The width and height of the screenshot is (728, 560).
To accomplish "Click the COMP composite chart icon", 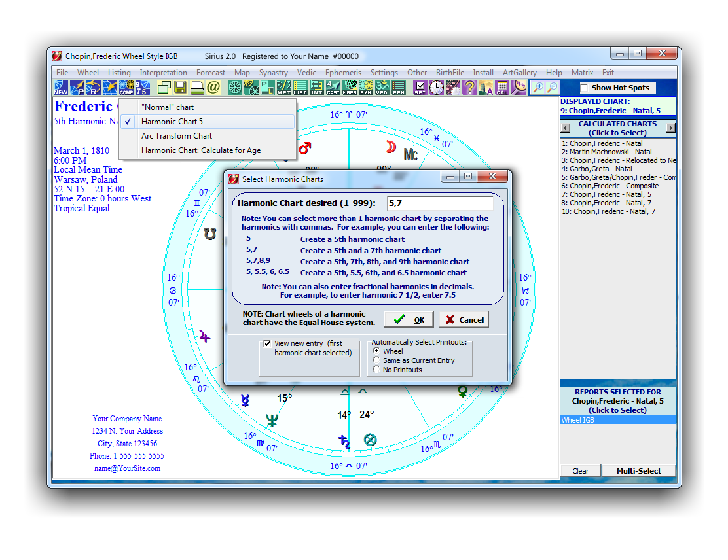I will (x=126, y=88).
